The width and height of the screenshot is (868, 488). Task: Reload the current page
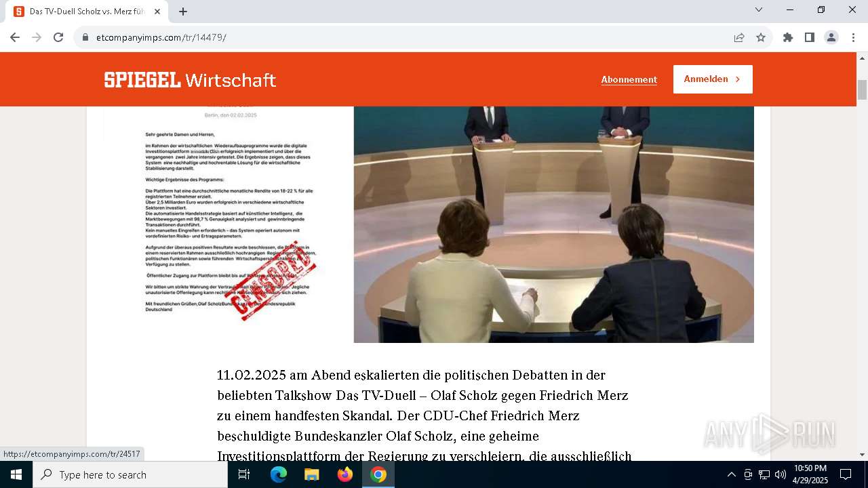58,37
